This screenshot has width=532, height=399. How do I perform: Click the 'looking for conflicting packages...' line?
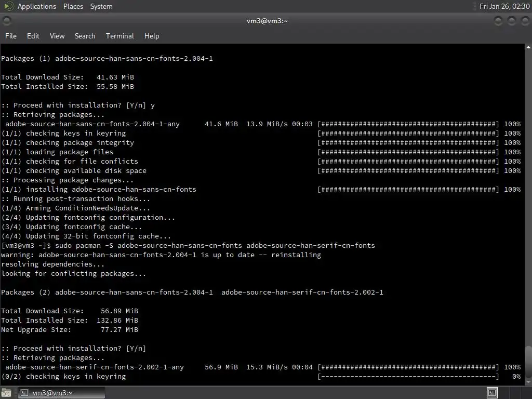[x=74, y=273]
